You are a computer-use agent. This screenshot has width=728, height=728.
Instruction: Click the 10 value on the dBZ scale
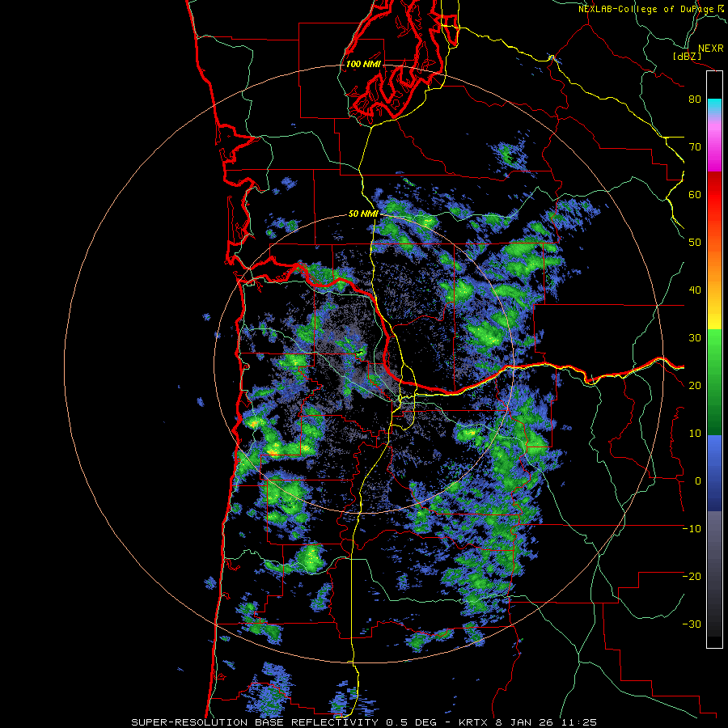click(x=695, y=434)
